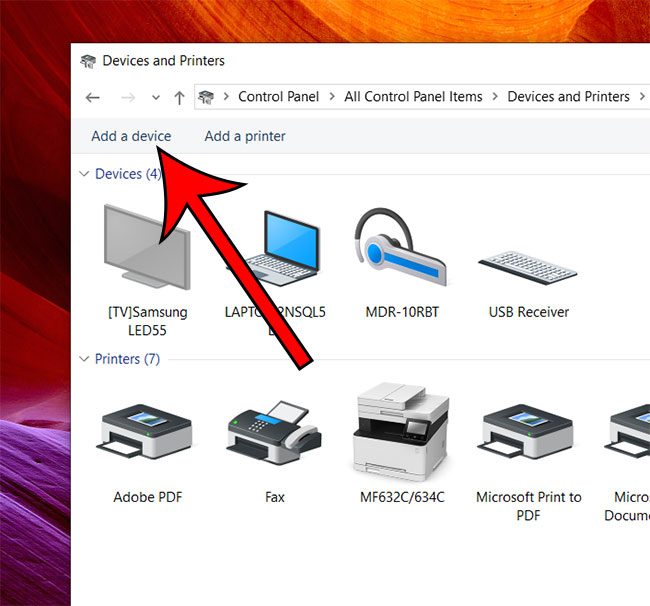650x606 pixels.
Task: Click the MF632C/634C label
Action: coord(402,497)
